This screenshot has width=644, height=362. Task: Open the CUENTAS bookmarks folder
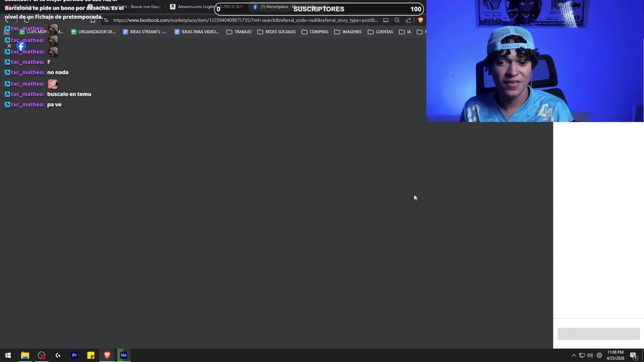[x=380, y=32]
